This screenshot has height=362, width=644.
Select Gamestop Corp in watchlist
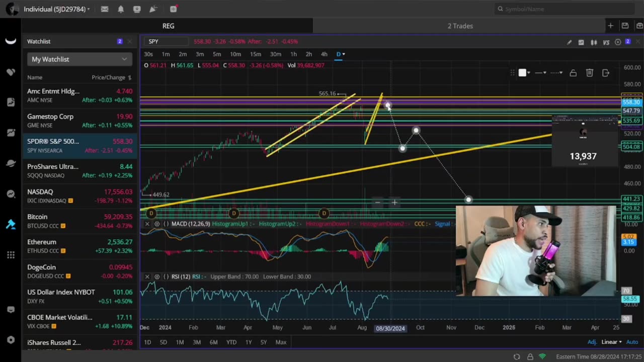(x=79, y=121)
